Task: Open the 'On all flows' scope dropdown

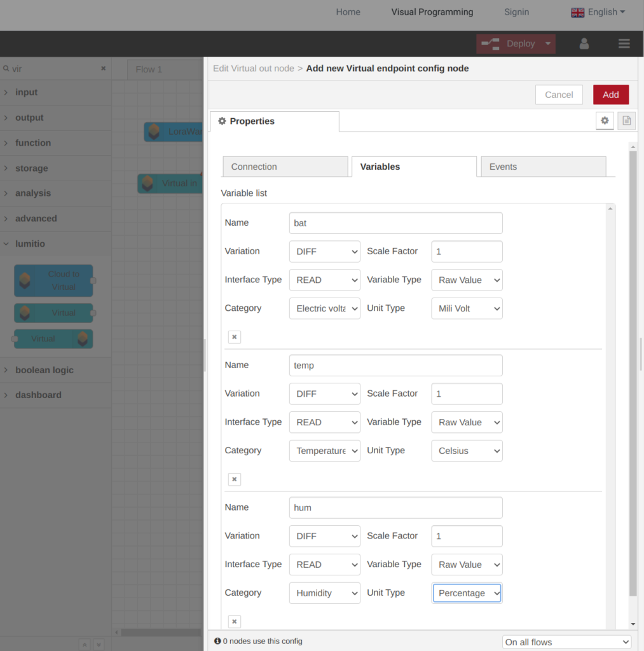Action: coord(566,642)
